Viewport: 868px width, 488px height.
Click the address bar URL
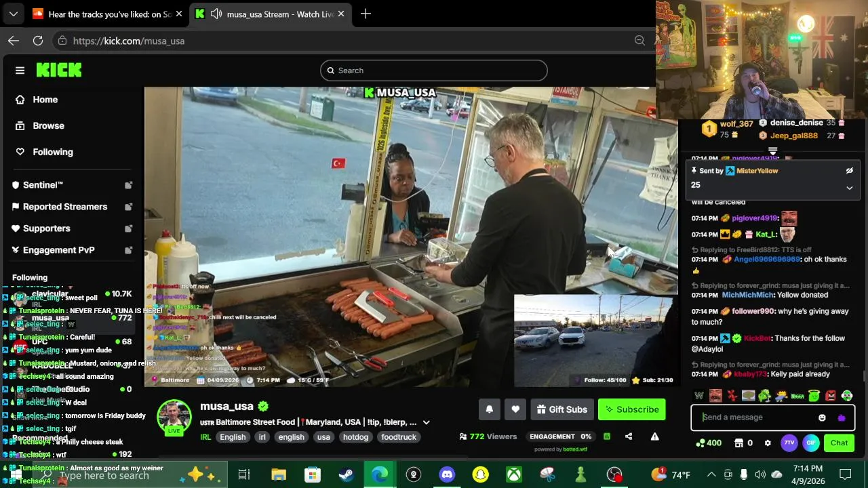click(129, 41)
